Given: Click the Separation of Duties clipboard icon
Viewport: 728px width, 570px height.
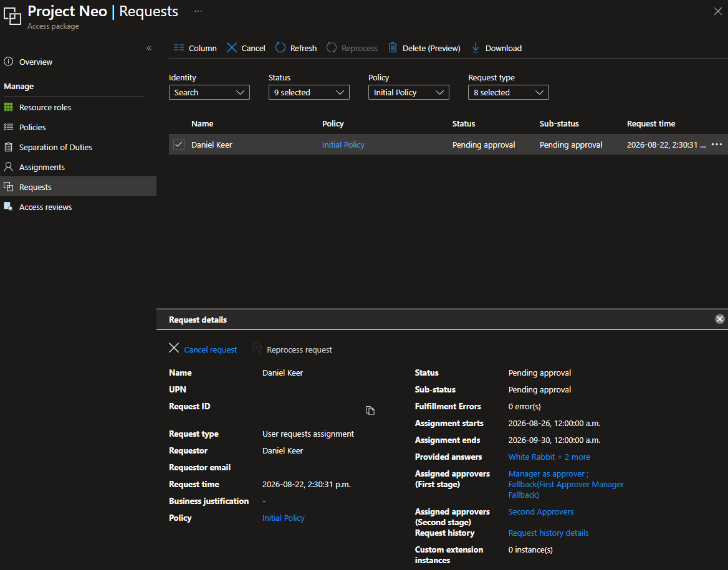Looking at the screenshot, I should [x=8, y=146].
